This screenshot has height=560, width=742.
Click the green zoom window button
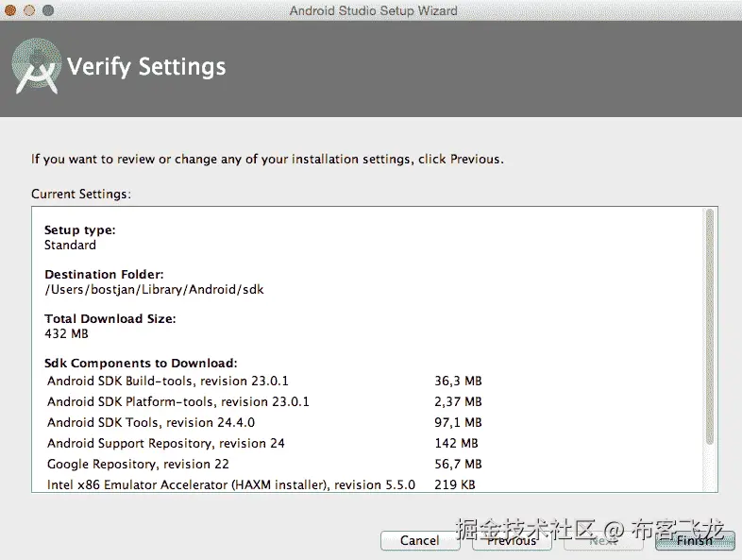47,10
